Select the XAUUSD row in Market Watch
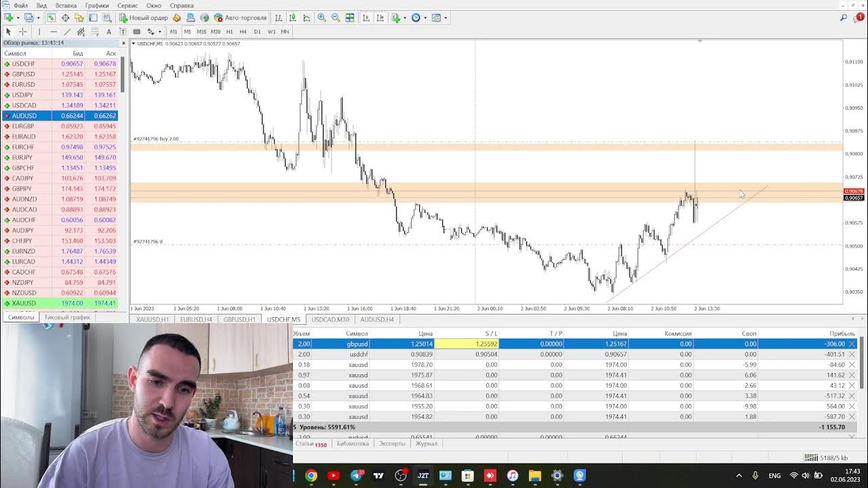Screen dimensions: 868x488 (x=60, y=303)
